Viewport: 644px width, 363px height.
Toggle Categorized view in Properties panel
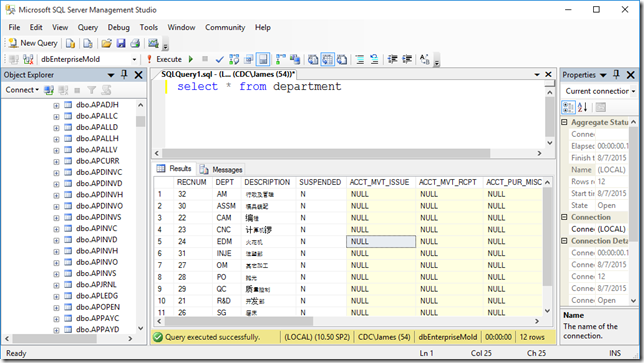click(x=568, y=107)
